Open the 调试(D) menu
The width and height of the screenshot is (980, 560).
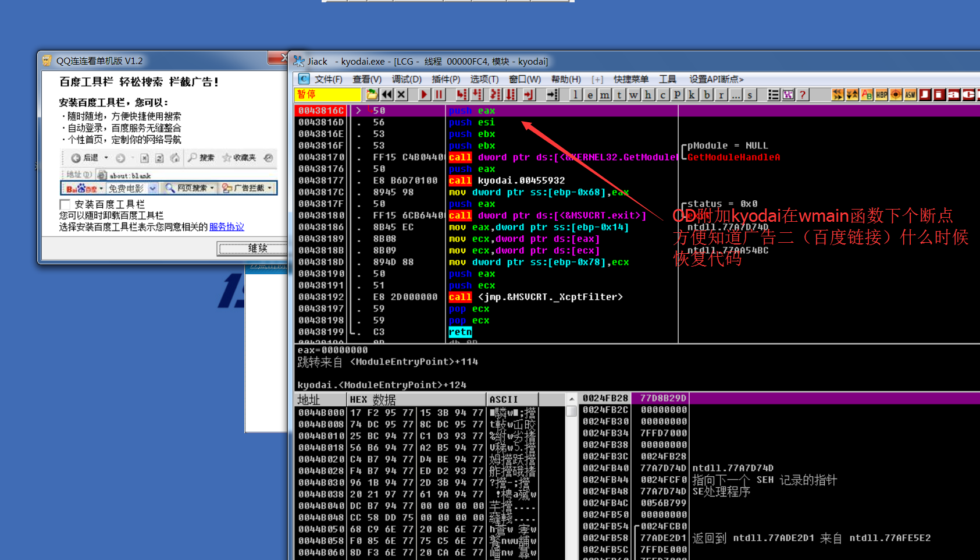coord(407,79)
